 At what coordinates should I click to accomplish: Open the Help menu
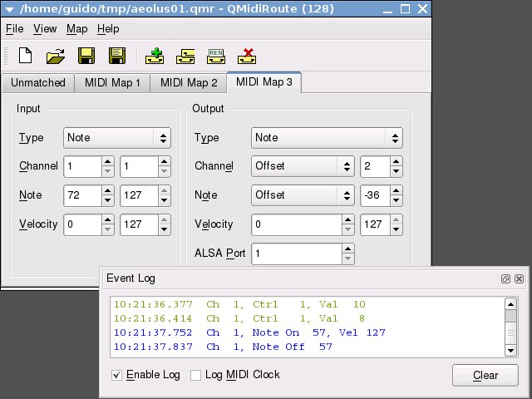click(x=108, y=29)
